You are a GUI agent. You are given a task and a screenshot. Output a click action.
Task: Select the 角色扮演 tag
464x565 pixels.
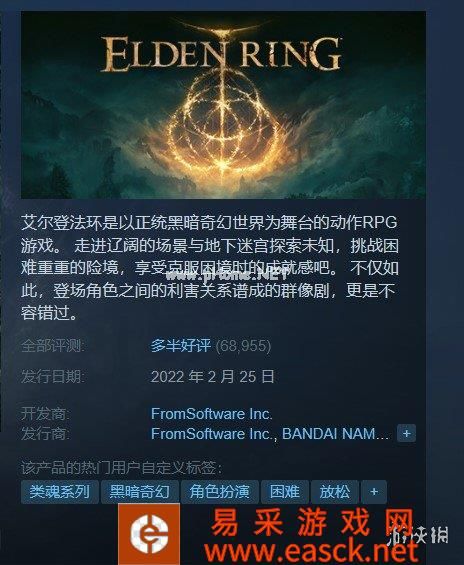coord(220,491)
